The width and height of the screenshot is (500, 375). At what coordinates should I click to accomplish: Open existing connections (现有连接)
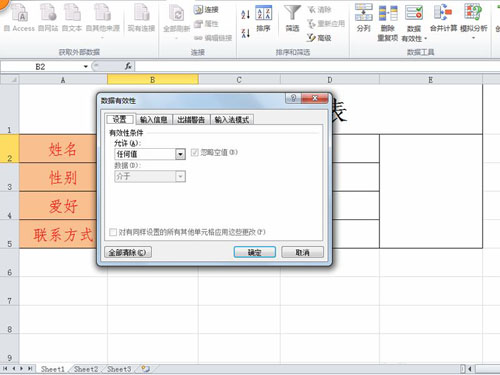tap(141, 18)
